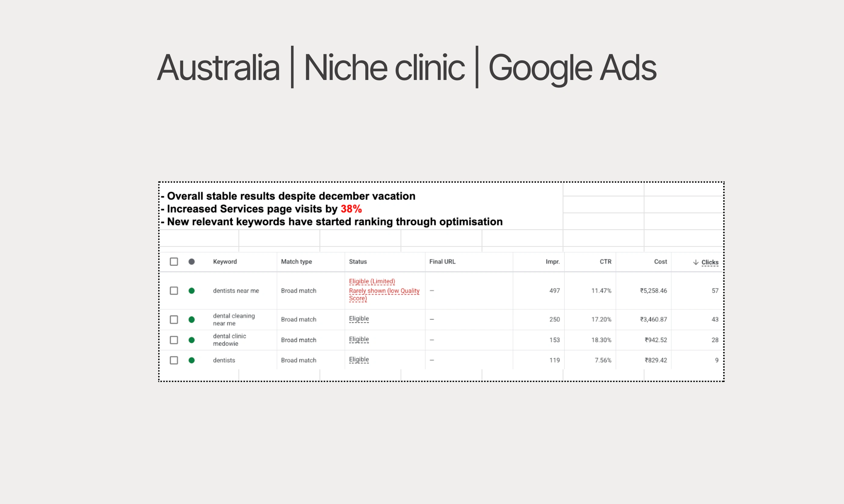
Task: Click the Keyword column header
Action: tap(225, 261)
